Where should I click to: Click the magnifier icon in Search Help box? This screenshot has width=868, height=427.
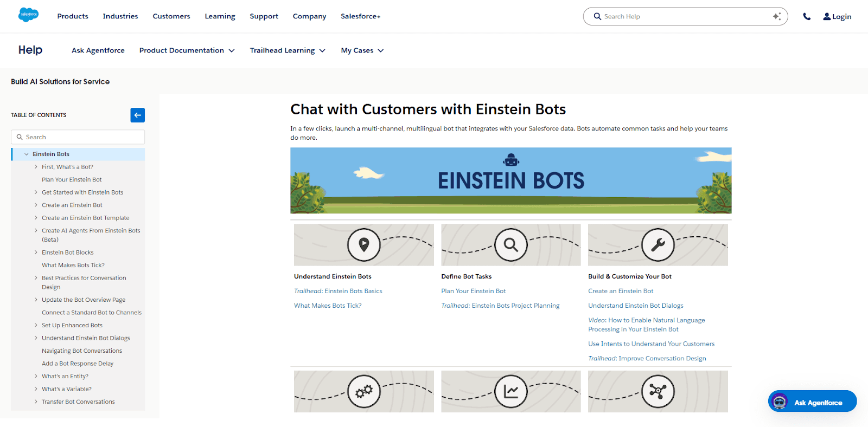pyautogui.click(x=597, y=16)
